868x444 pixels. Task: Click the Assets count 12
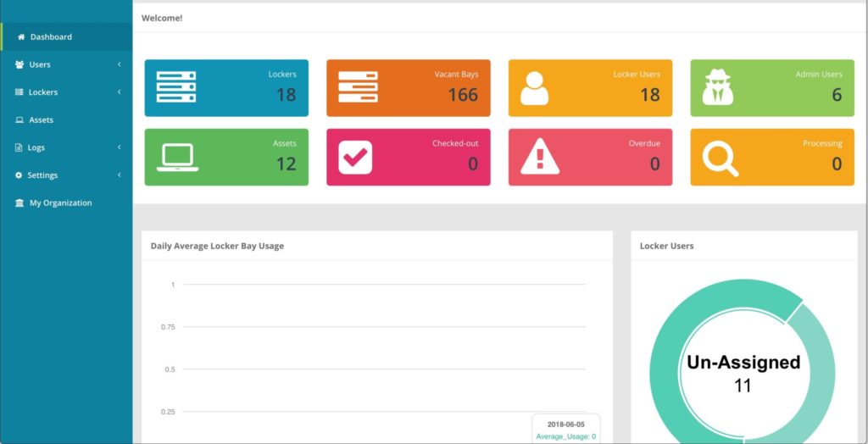point(287,164)
